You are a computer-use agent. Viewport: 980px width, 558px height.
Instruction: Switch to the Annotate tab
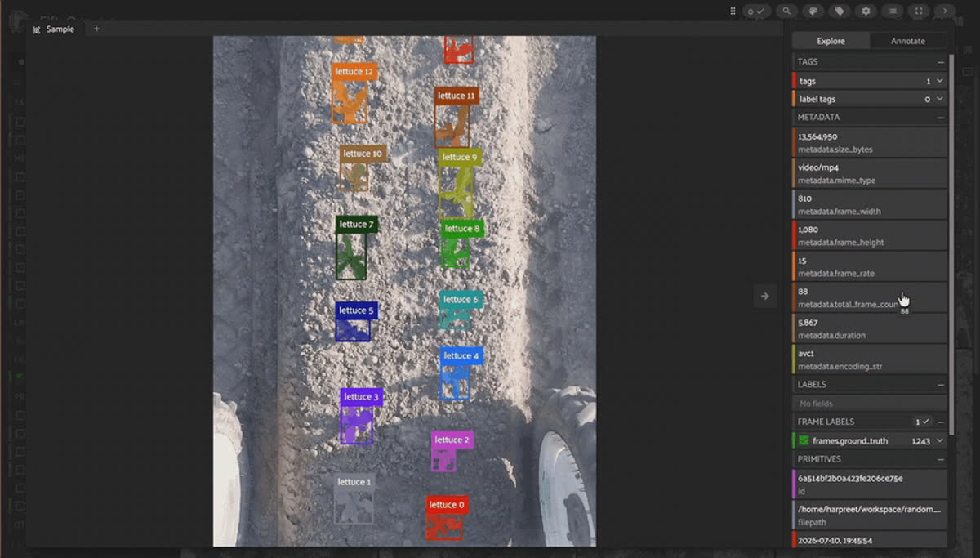pyautogui.click(x=907, y=41)
